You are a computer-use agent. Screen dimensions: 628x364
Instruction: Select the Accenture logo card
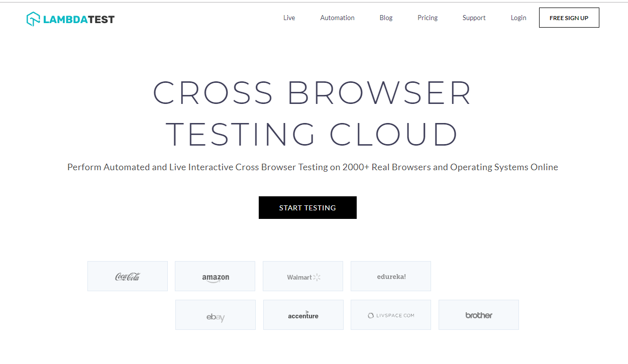click(x=303, y=315)
